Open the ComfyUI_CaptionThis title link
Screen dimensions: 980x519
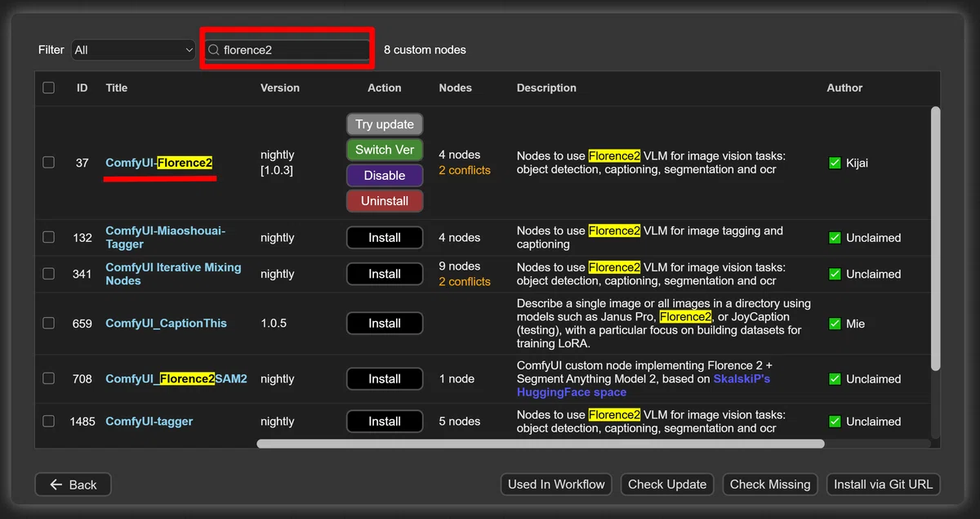(167, 323)
